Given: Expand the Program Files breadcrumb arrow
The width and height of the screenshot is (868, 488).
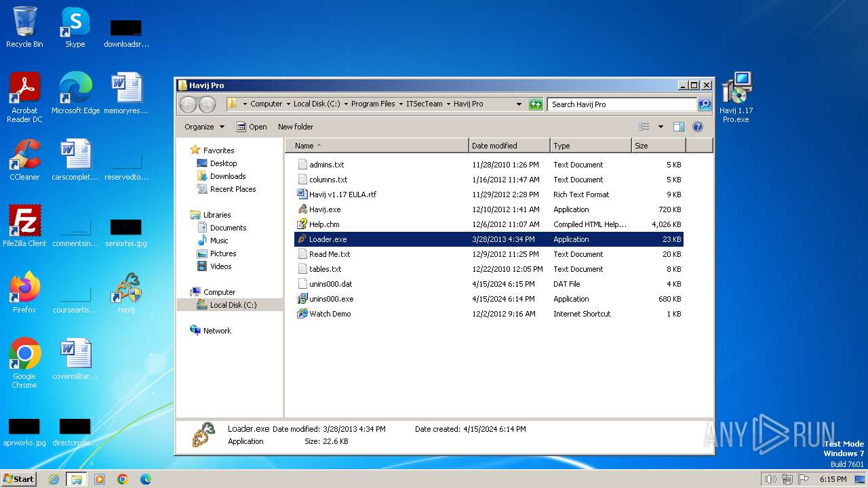Looking at the screenshot, I should [400, 104].
